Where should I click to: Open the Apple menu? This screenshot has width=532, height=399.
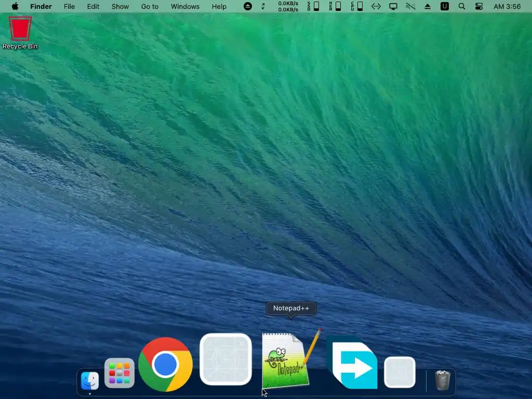[x=15, y=6]
